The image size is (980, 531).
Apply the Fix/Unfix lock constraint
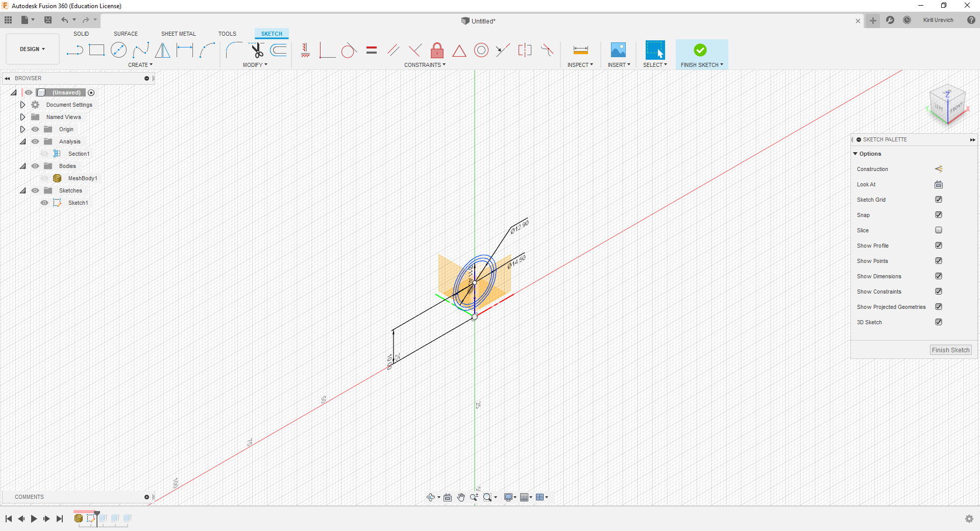(x=437, y=50)
